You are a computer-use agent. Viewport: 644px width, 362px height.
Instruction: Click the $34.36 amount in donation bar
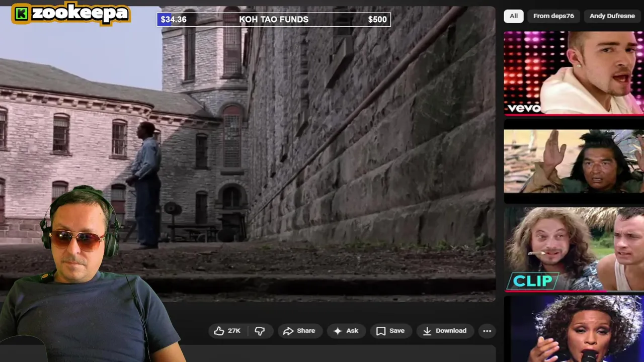tap(174, 20)
